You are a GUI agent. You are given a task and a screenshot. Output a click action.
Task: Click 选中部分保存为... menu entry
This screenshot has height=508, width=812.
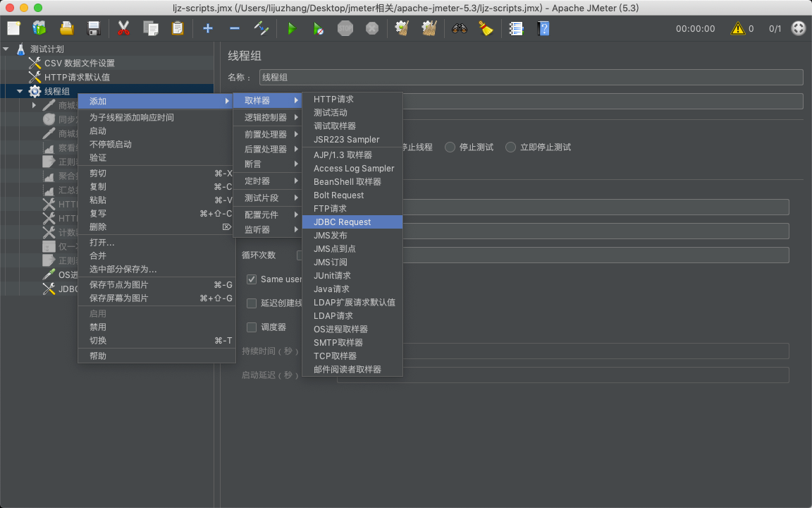click(156, 269)
